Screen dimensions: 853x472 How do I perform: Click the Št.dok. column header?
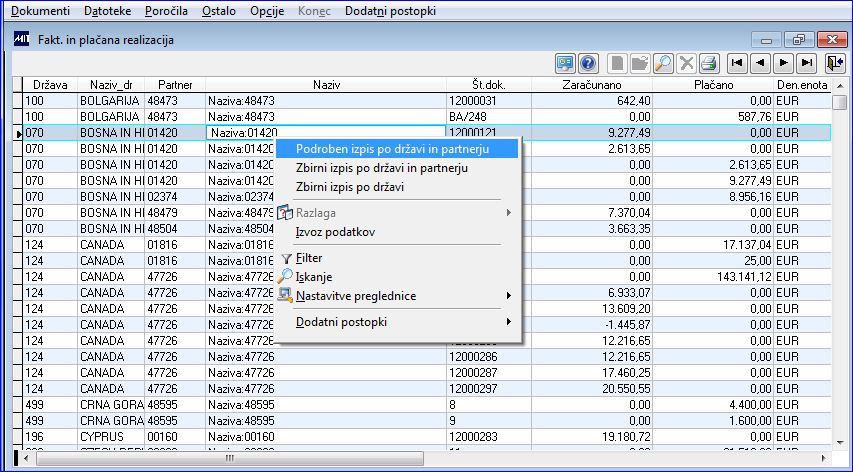click(489, 85)
